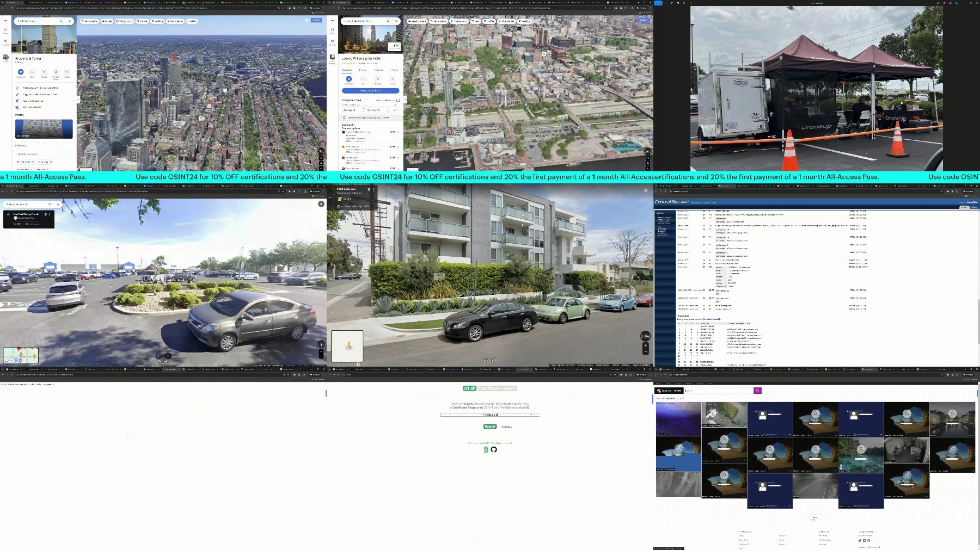Open the GitHub icon on crt.sh
Viewport: 980px width, 550px height.
[x=494, y=449]
